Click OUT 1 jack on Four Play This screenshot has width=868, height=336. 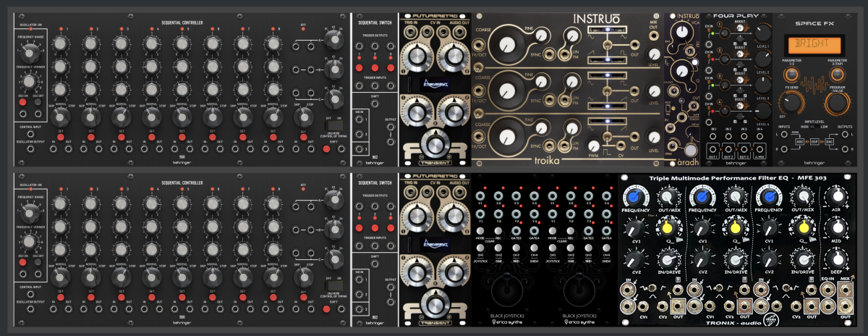pyautogui.click(x=715, y=148)
